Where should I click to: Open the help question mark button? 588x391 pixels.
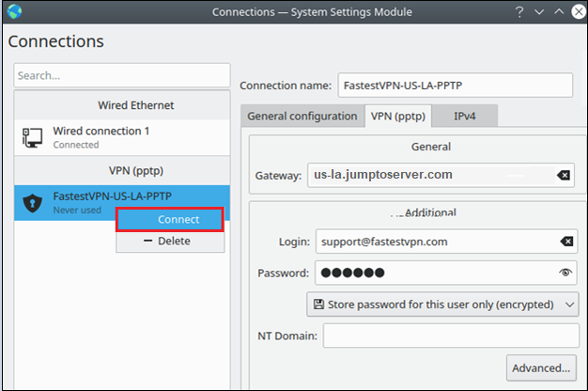coord(519,12)
